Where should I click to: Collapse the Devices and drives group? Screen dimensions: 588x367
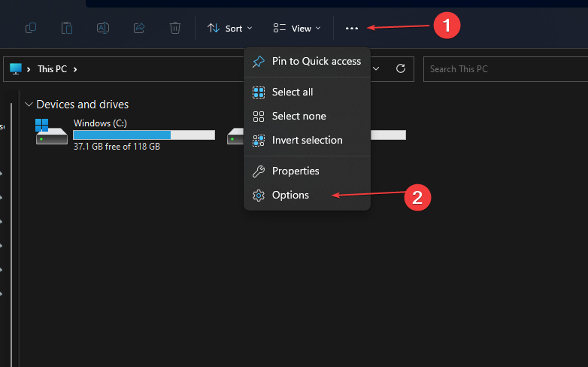[x=29, y=105]
